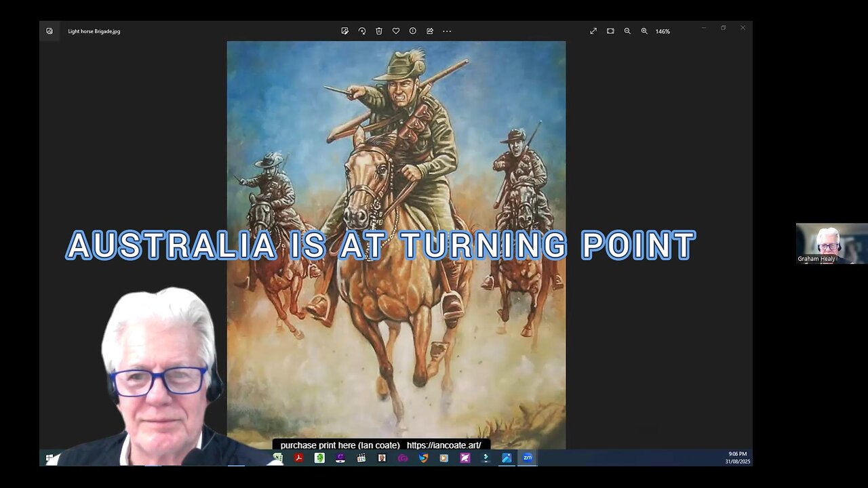Mark the photo as favorite with heart
This screenshot has width=868, height=488.
(396, 31)
